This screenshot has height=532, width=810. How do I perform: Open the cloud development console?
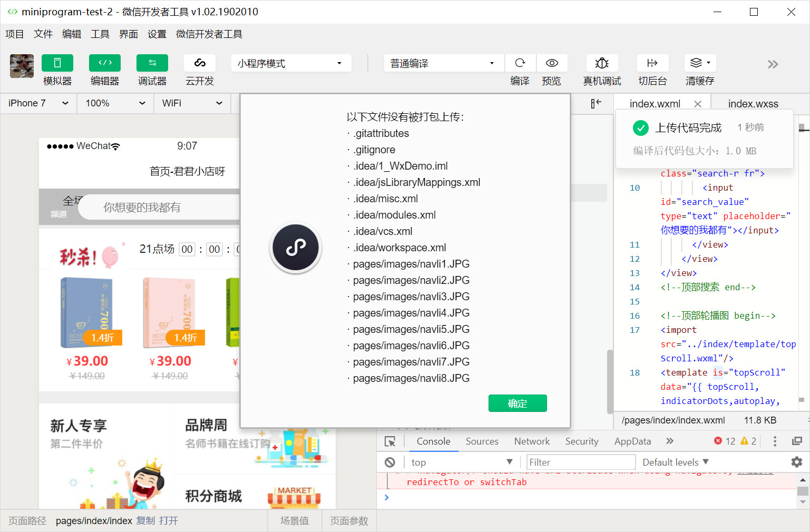coord(200,63)
